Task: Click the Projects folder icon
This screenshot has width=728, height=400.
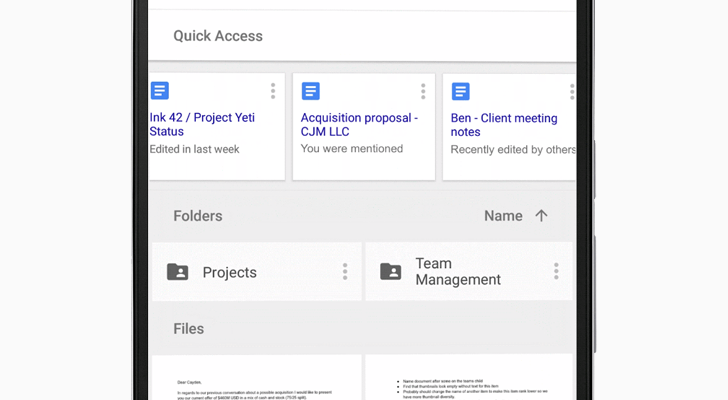Action: [177, 272]
